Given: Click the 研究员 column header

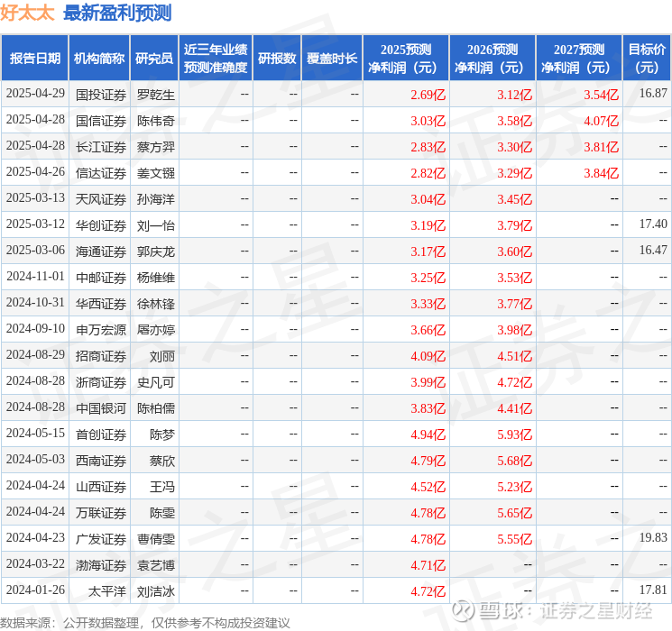Looking at the screenshot, I should [154, 59].
